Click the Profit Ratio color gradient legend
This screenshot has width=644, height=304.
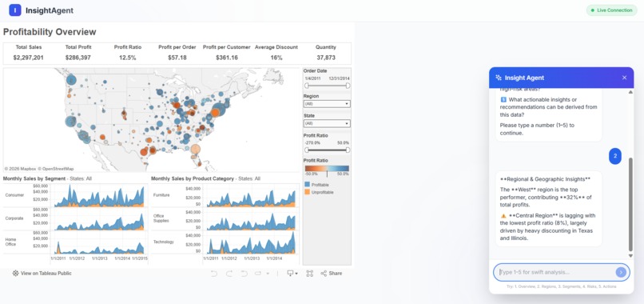coord(327,168)
